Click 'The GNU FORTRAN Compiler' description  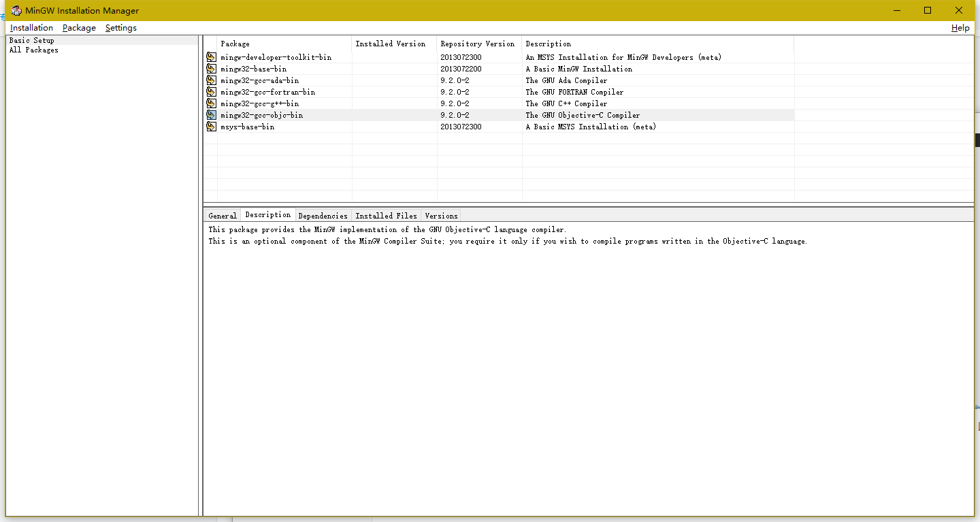click(574, 92)
